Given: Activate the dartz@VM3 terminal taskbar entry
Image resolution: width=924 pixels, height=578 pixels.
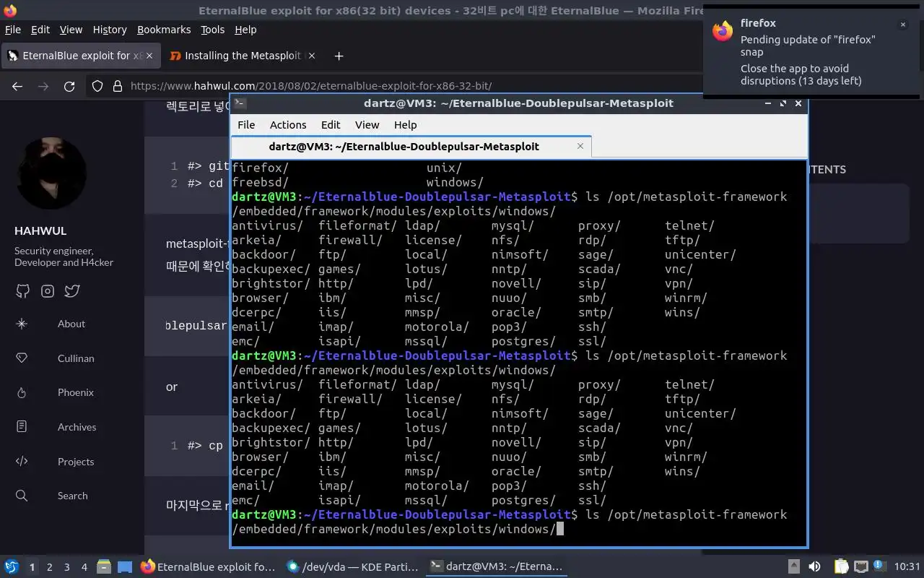Looking at the screenshot, I should click(x=496, y=567).
